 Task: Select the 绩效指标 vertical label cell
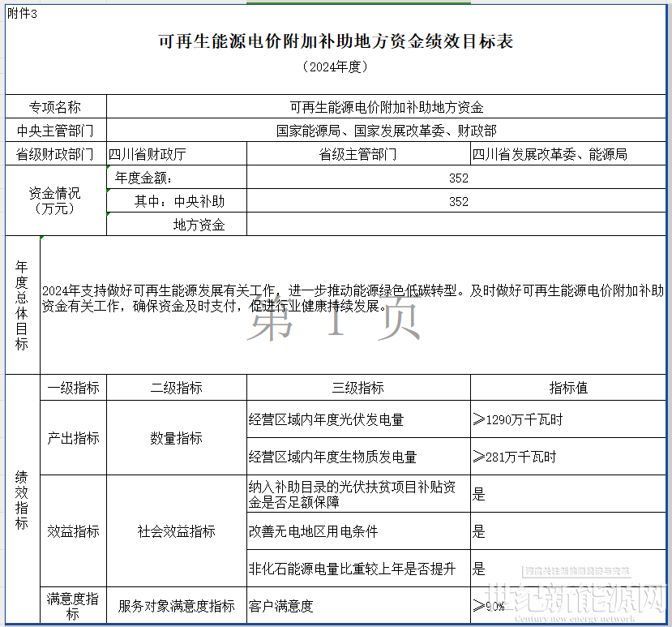point(22,499)
